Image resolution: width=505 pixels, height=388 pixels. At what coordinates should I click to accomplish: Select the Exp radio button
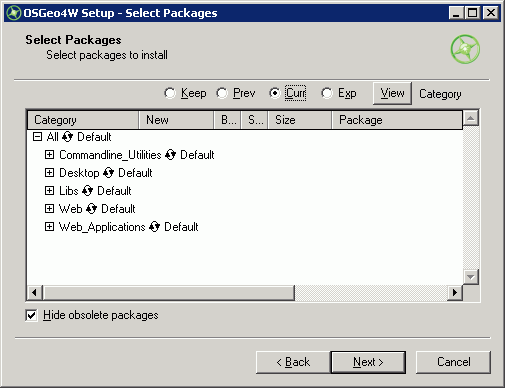coord(327,93)
